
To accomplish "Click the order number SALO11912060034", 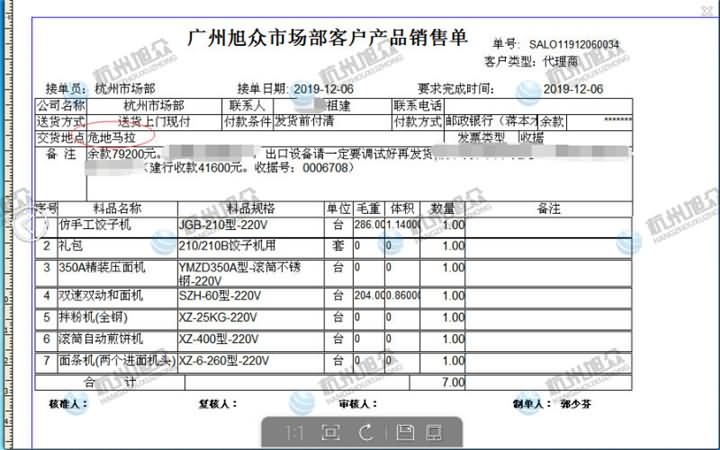I will pyautogui.click(x=574, y=45).
